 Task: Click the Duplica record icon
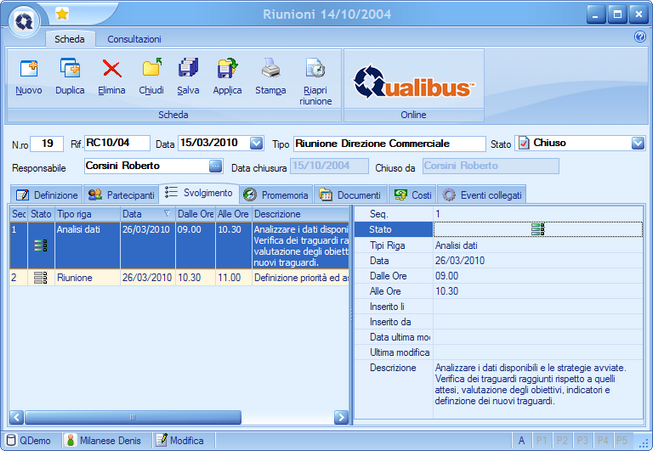click(70, 70)
